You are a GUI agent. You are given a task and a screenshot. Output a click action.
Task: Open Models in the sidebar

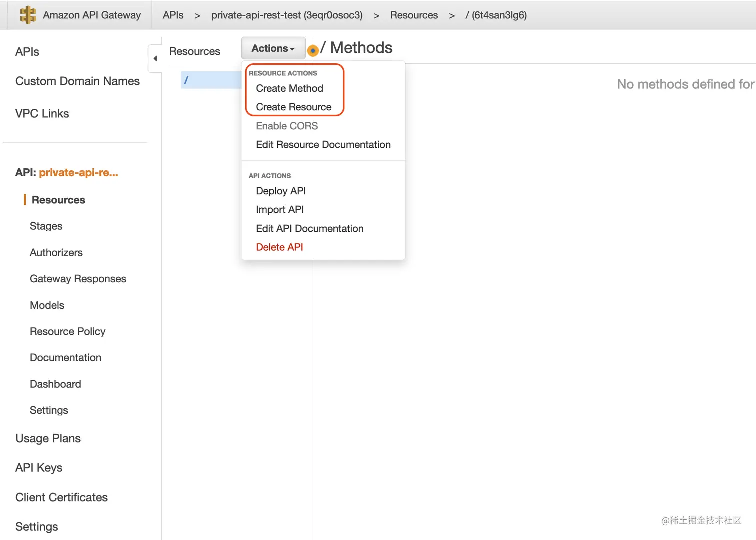tap(47, 305)
